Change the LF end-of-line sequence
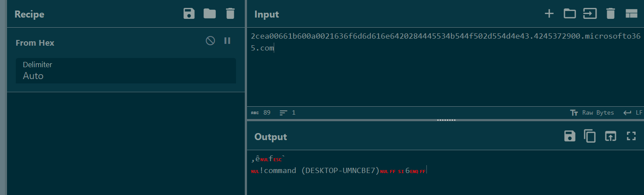This screenshot has width=644, height=195. 633,113
